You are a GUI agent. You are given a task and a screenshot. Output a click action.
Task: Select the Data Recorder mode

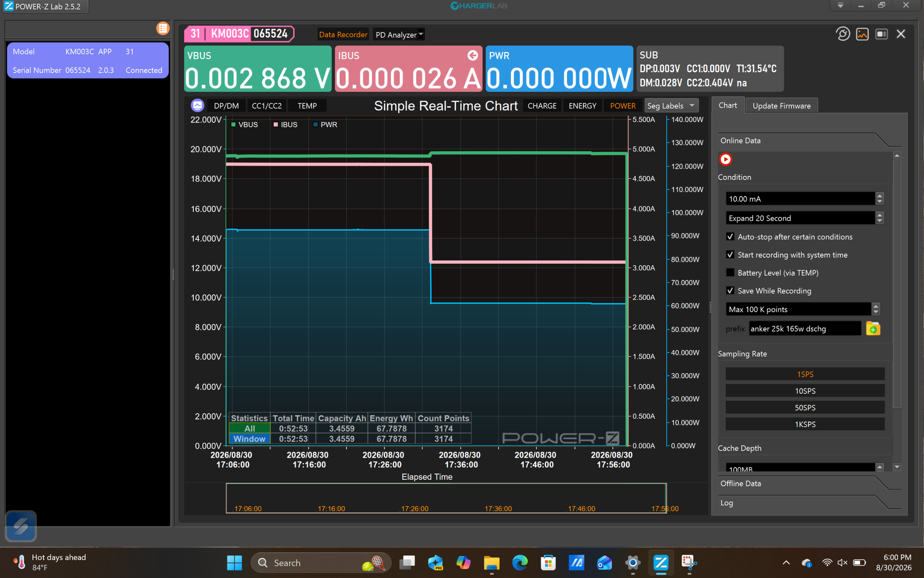click(343, 35)
